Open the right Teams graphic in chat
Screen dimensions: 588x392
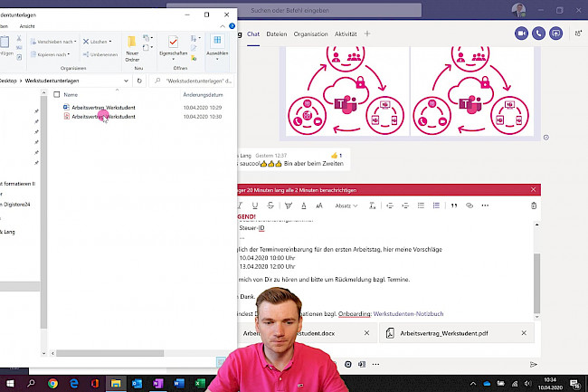471,91
